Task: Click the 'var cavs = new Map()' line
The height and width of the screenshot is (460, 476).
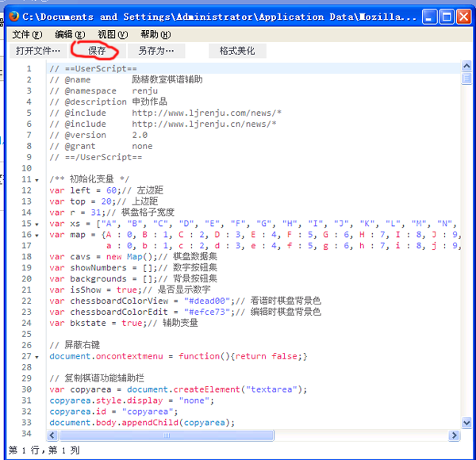Action: (133, 257)
